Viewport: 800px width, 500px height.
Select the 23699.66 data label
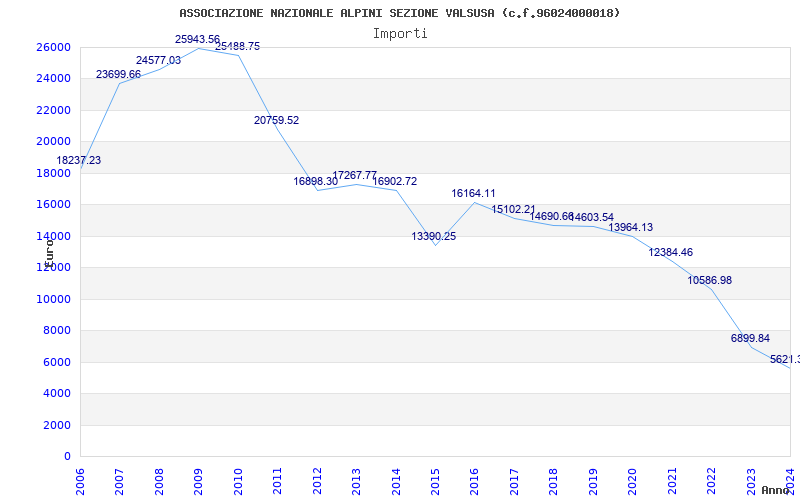pyautogui.click(x=118, y=74)
